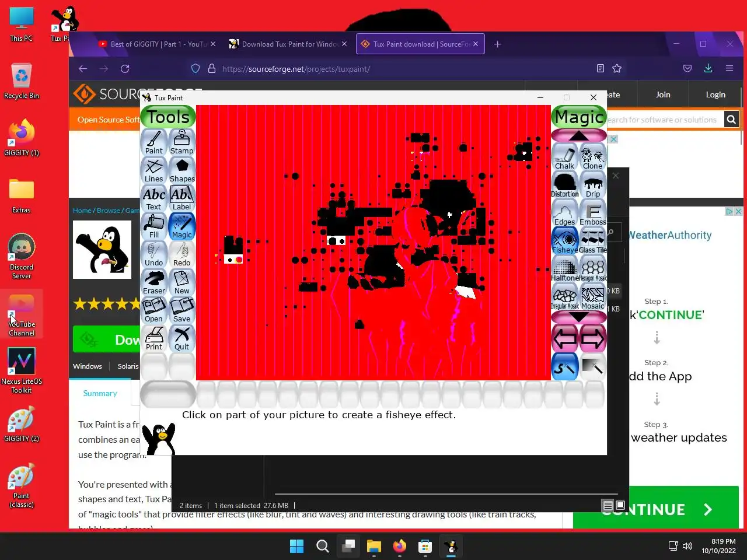Screen dimensions: 747x560
Task: Select the Irregular Mosaic effect
Action: 565,297
